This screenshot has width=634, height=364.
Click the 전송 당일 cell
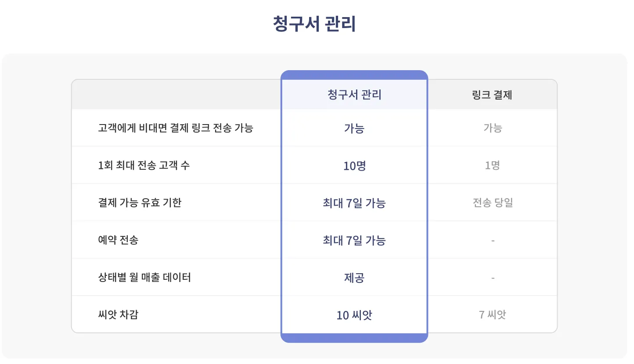pyautogui.click(x=492, y=203)
